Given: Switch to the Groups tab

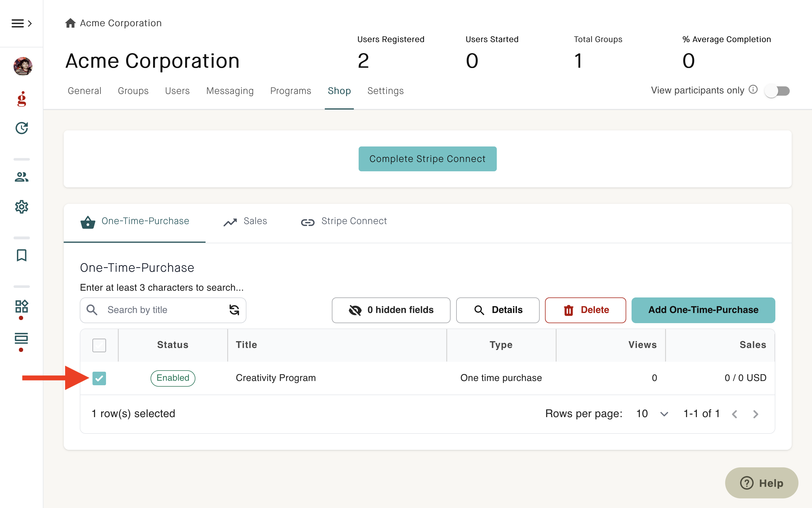Looking at the screenshot, I should pyautogui.click(x=133, y=91).
